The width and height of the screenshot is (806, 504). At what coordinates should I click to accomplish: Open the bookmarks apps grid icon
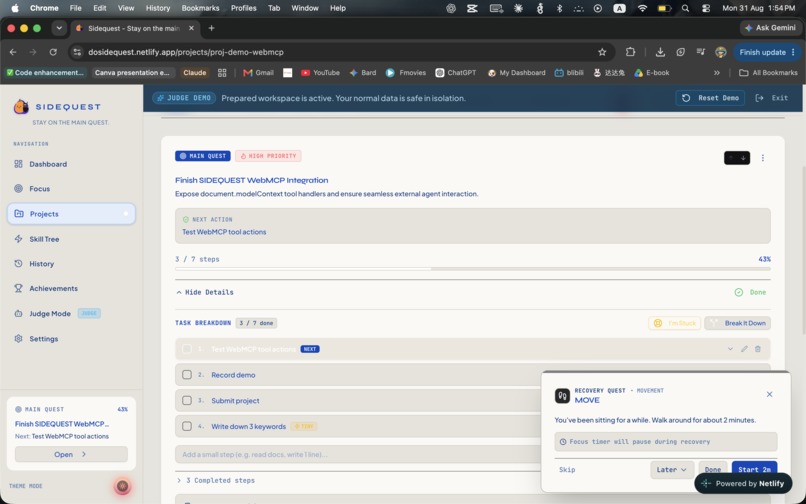[222, 73]
